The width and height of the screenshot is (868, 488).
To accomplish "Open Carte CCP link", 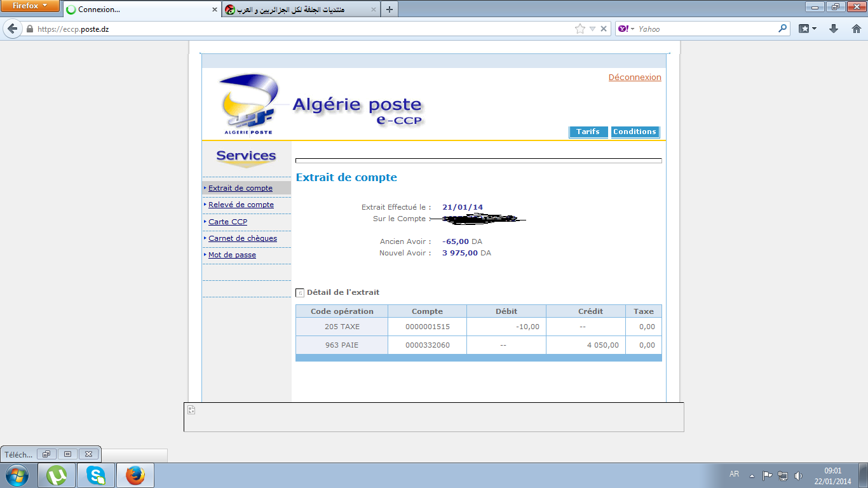I will (x=227, y=222).
